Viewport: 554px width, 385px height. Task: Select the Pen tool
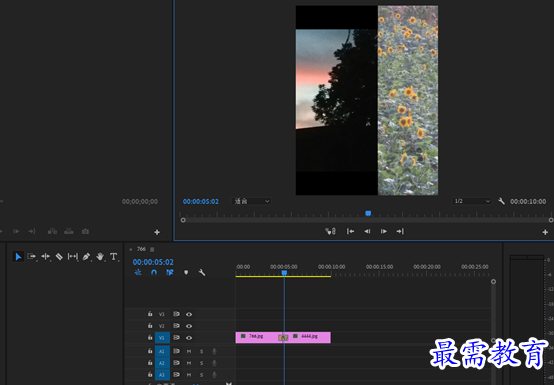pos(86,257)
